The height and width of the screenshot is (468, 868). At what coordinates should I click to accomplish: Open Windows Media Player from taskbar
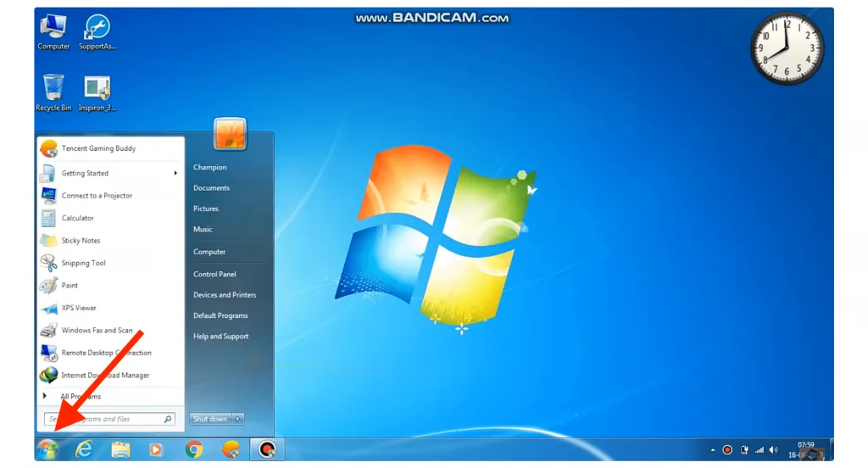[x=156, y=449]
